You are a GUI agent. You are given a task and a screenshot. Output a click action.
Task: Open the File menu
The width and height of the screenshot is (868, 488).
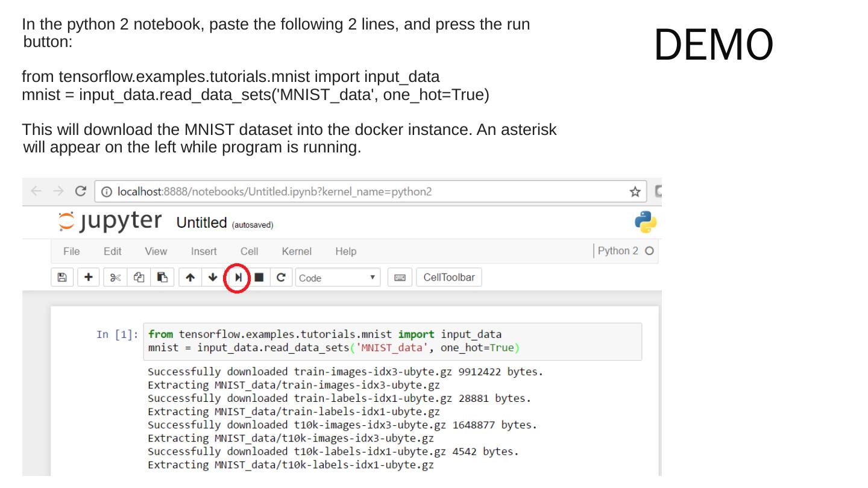71,251
